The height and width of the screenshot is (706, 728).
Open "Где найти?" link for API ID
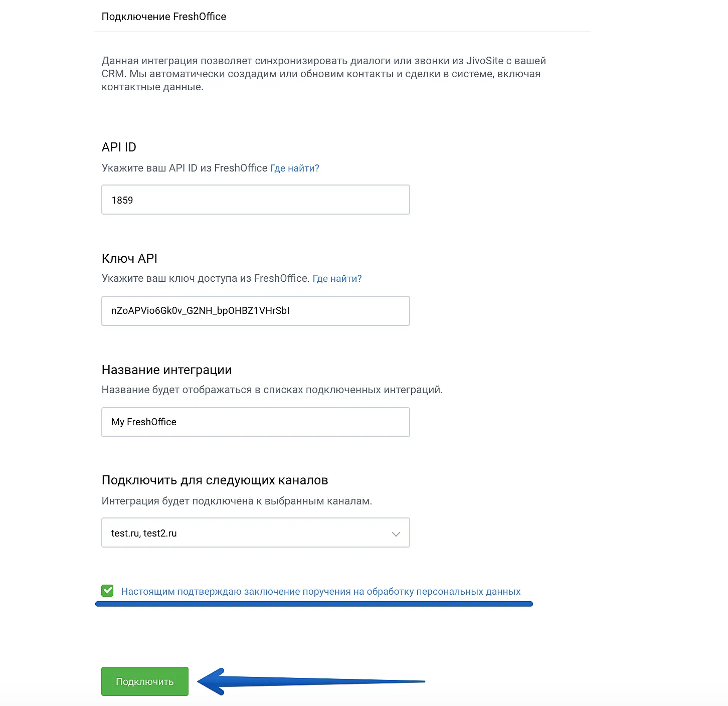(294, 168)
